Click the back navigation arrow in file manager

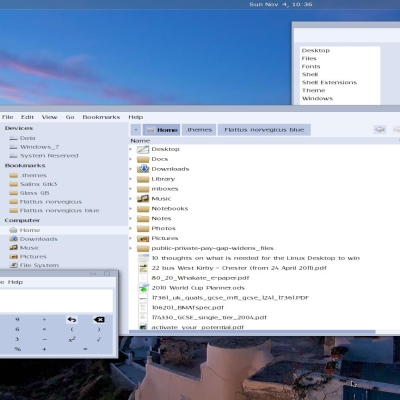(380, 130)
